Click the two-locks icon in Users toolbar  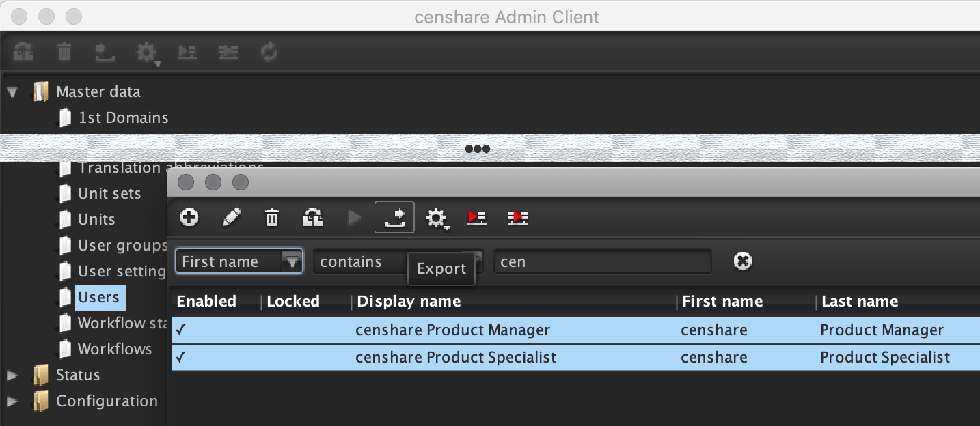313,218
